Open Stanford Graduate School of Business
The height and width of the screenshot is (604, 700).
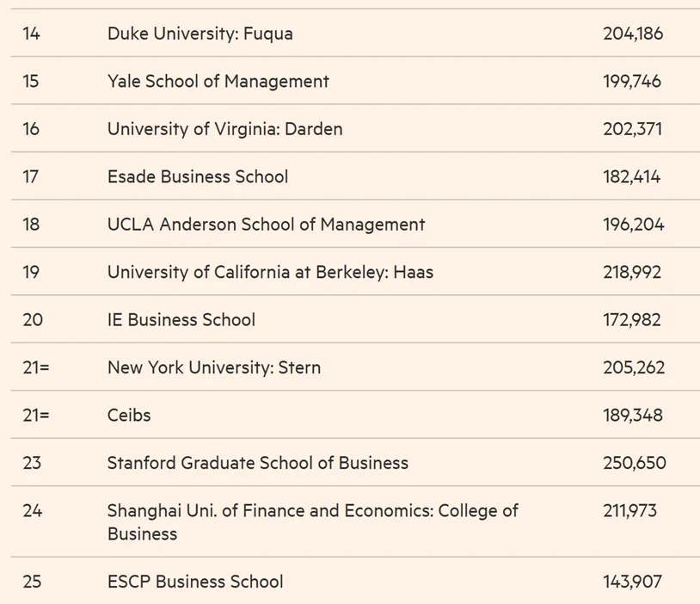point(258,463)
